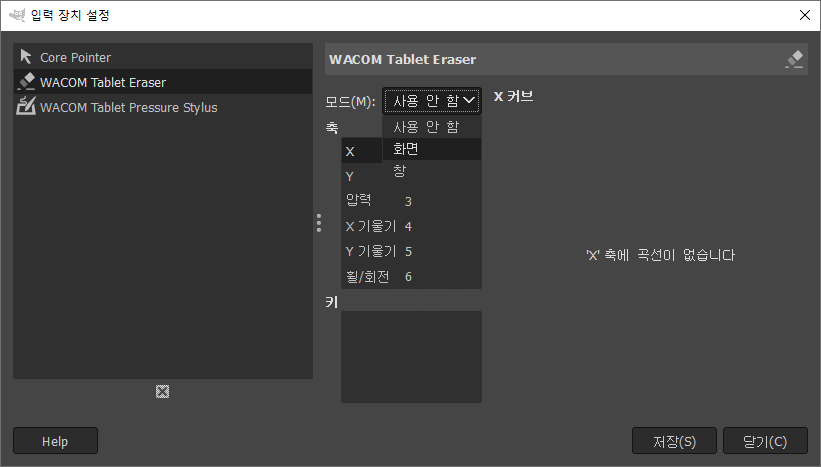
Task: Click the pane divider handle dots
Action: [319, 223]
